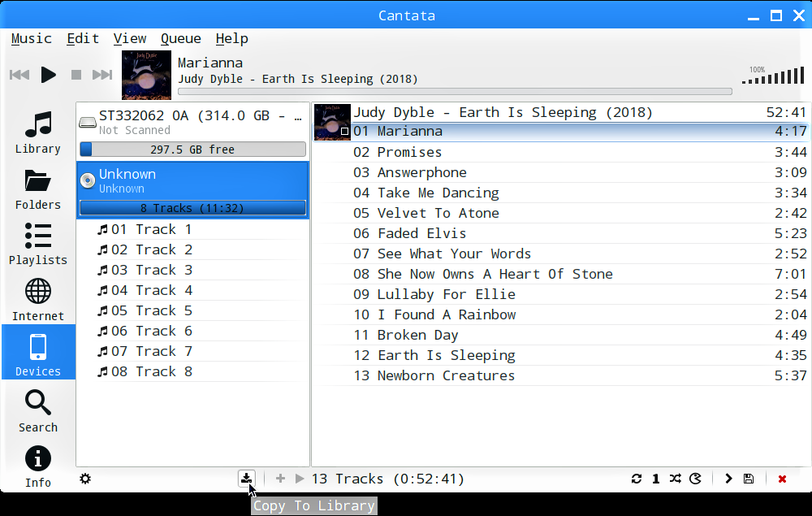Open the Search sidebar view
This screenshot has height=516, width=812.
38,411
